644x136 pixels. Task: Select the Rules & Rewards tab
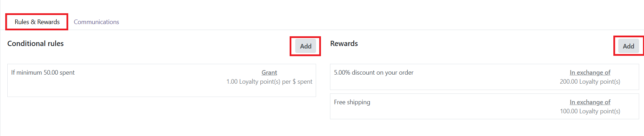(37, 22)
